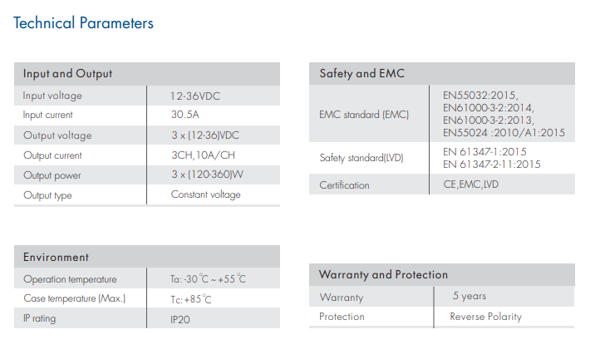Image resolution: width=610 pixels, height=364 pixels.
Task: Click the 5 years warranty value
Action: 470,296
